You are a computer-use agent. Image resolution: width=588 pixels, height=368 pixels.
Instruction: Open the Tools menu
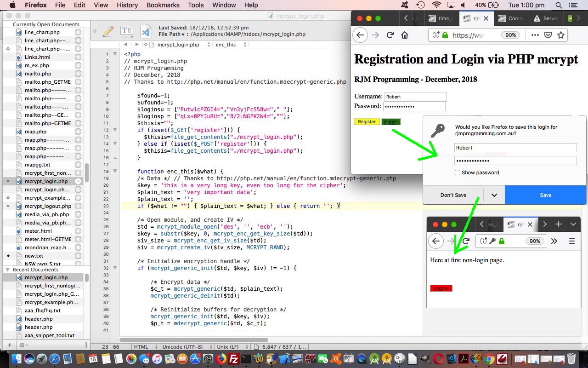pyautogui.click(x=196, y=5)
